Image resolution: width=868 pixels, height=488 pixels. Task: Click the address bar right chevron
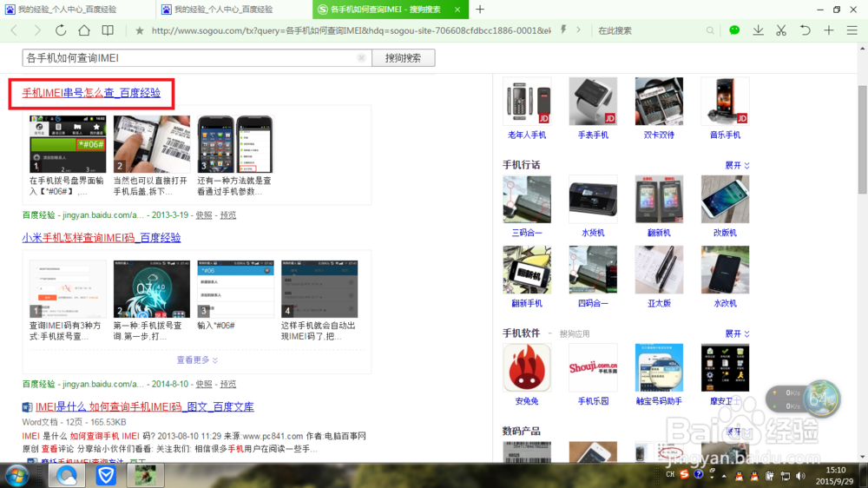[578, 30]
